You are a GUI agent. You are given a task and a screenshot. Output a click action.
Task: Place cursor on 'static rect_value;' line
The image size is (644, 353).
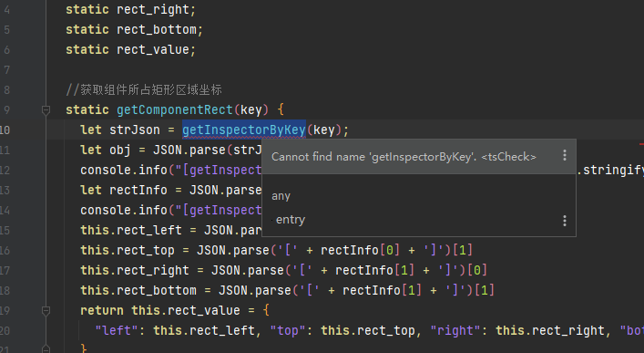(x=130, y=50)
